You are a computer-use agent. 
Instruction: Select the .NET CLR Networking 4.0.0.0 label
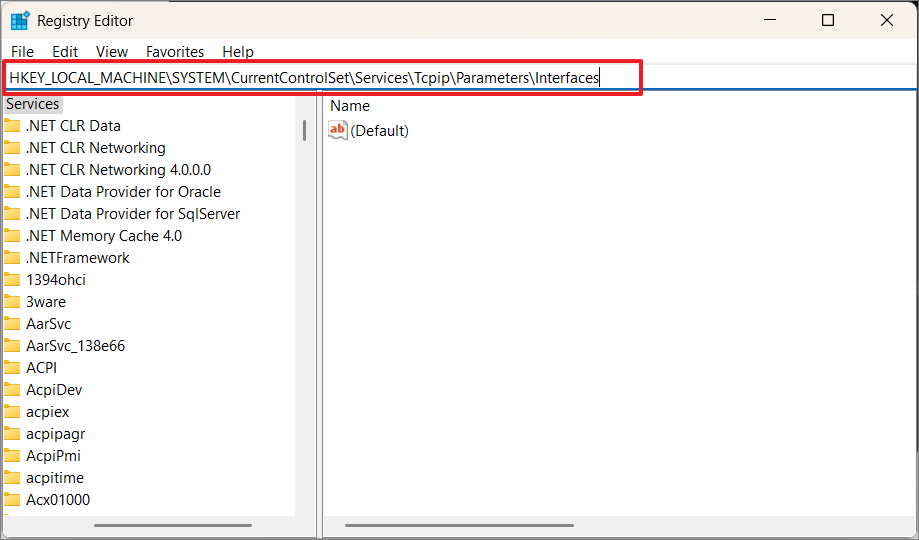118,170
